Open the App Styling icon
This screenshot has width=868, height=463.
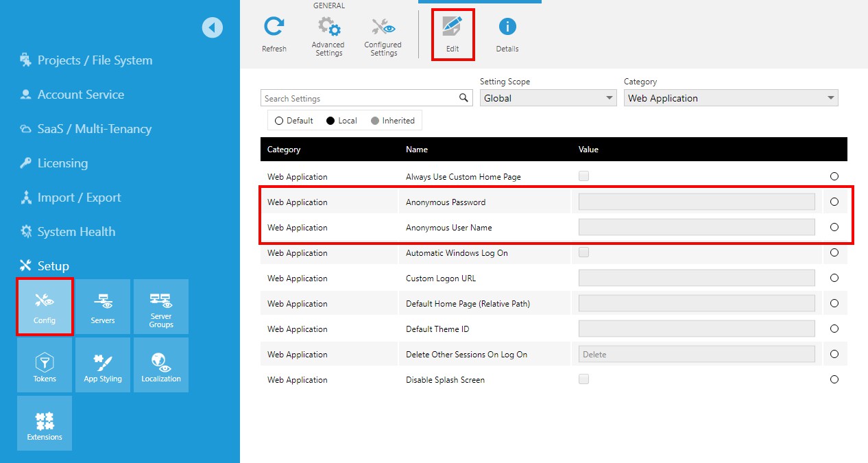point(102,364)
